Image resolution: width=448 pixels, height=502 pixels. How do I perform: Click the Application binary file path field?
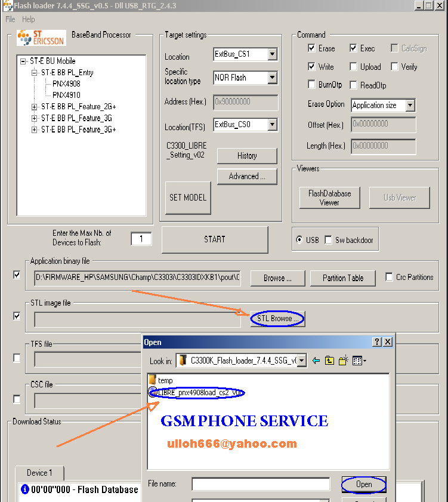click(138, 278)
